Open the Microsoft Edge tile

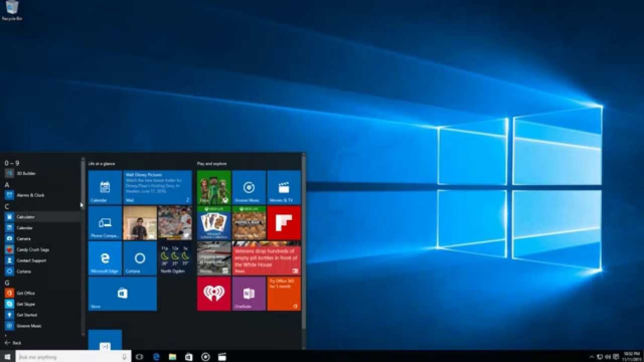point(105,258)
